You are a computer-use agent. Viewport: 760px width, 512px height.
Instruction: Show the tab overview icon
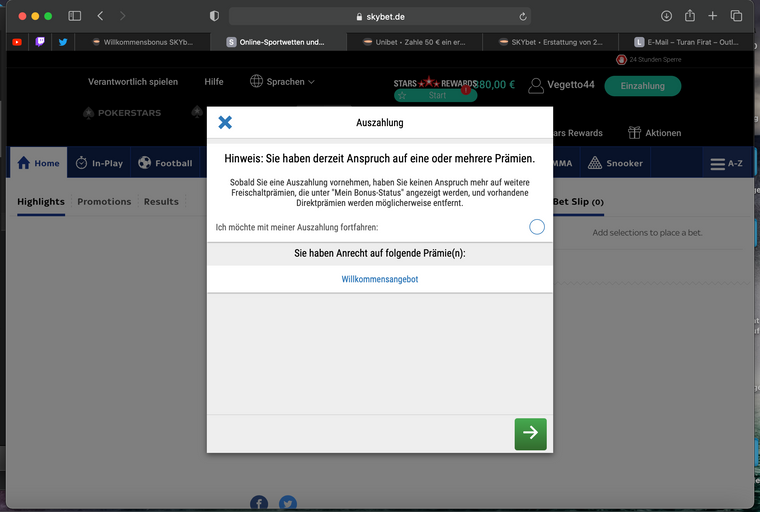point(736,16)
